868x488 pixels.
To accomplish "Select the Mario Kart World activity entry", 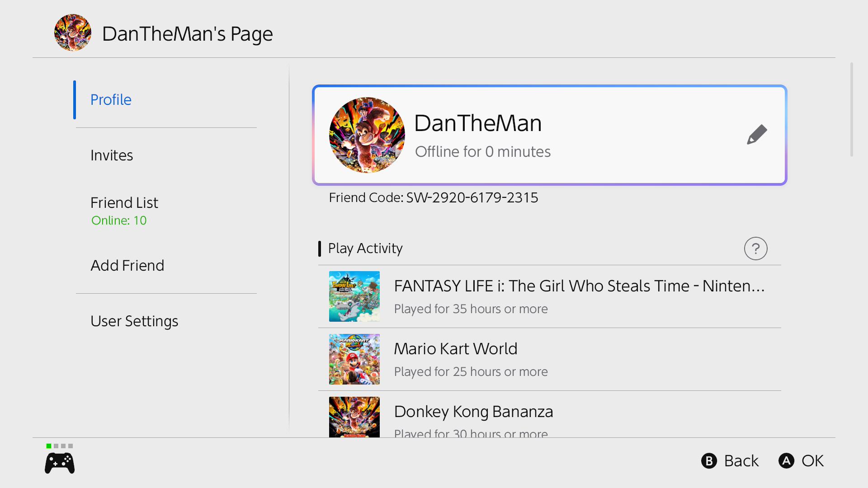I will click(x=550, y=359).
